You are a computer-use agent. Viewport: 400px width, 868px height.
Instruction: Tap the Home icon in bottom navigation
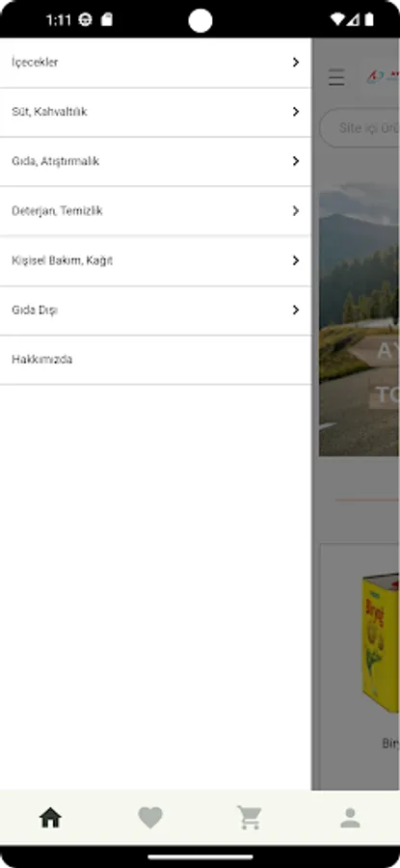tap(50, 818)
